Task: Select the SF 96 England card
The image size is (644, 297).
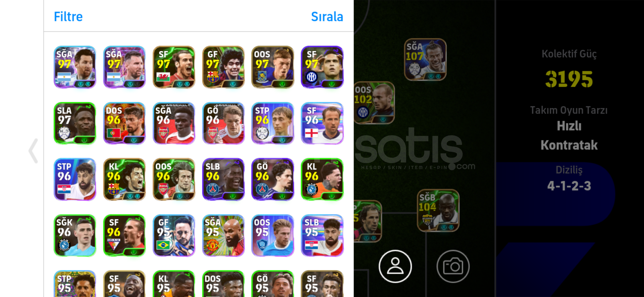Action: click(x=322, y=123)
